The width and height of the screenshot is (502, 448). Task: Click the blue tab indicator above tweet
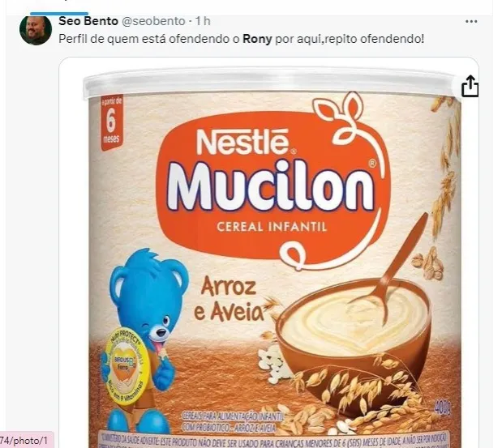tap(59, 14)
